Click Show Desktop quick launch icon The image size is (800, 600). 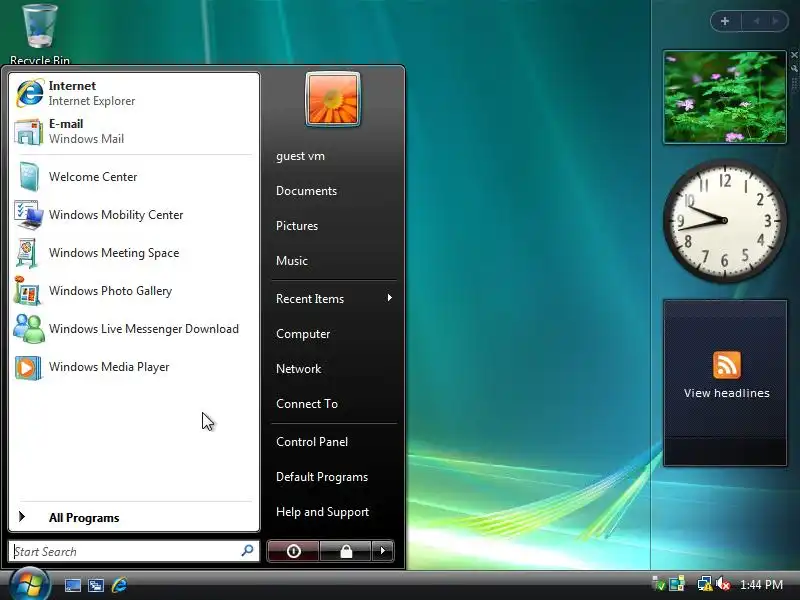[72, 585]
